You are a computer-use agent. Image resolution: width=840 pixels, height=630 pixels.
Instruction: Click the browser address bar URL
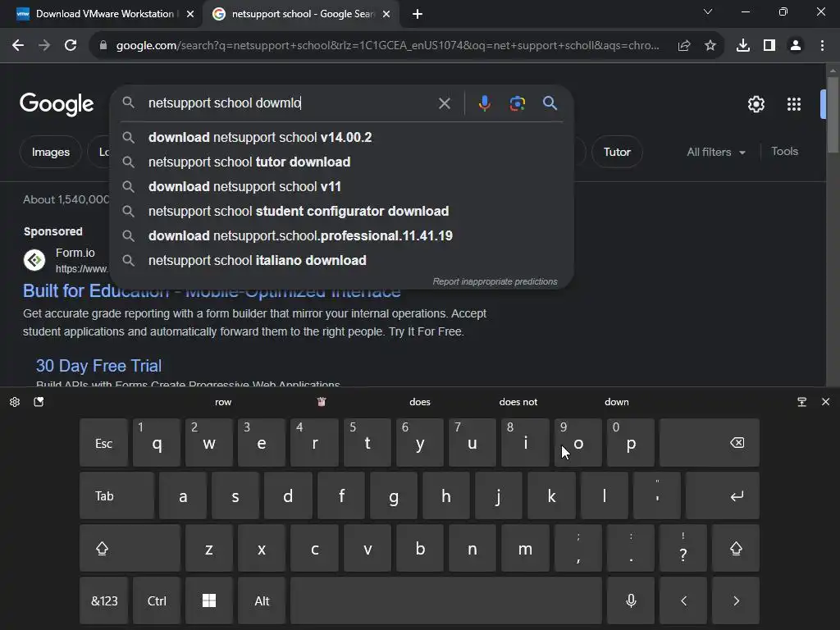388,46
